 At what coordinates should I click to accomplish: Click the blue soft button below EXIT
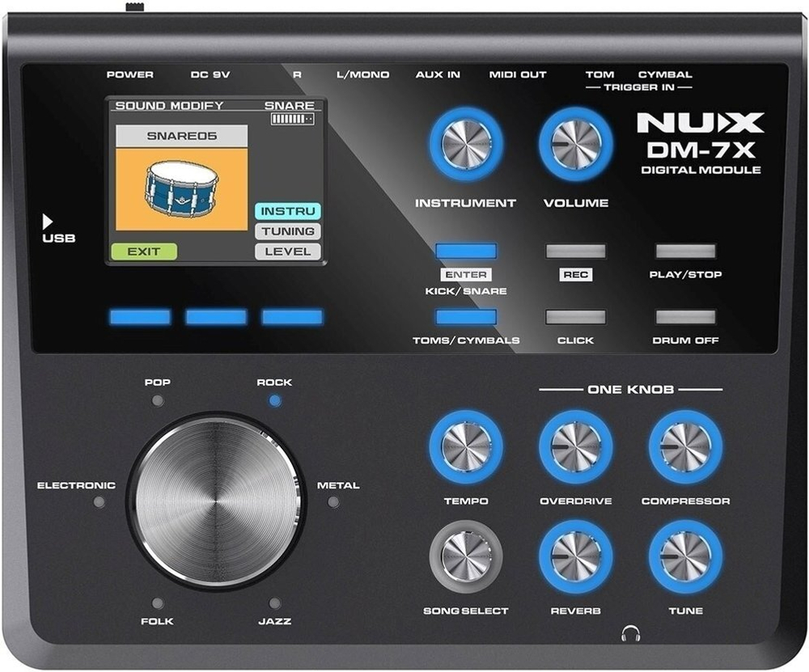tap(140, 317)
